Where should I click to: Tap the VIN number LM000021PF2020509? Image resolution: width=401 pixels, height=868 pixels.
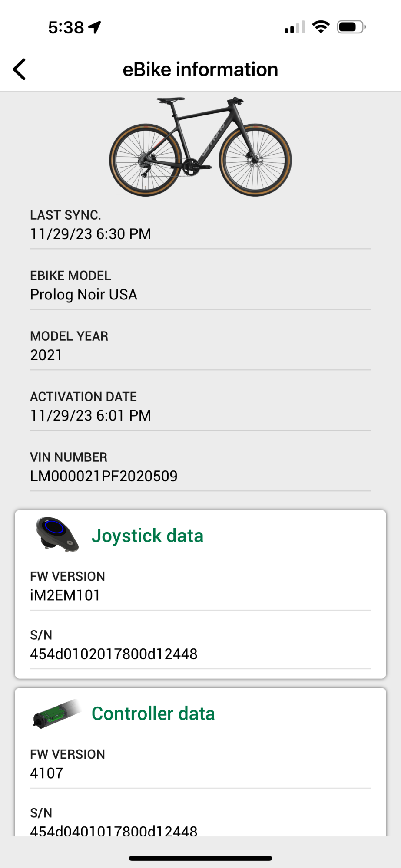104,476
